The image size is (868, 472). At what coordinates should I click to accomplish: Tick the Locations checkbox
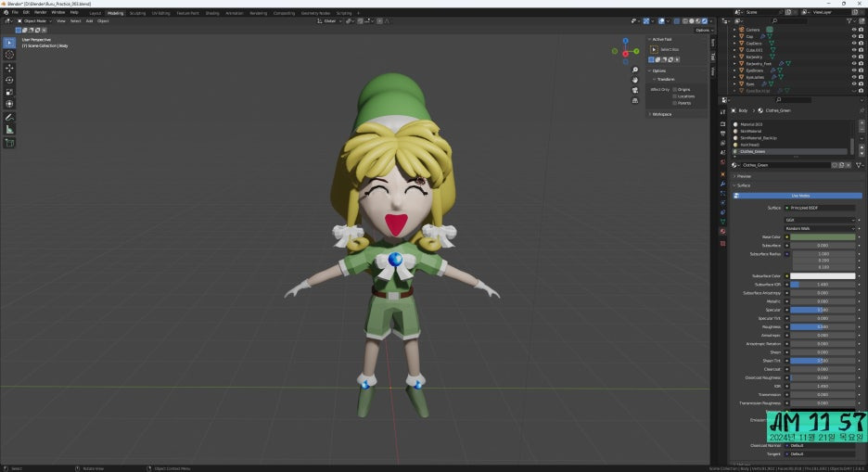[x=675, y=96]
